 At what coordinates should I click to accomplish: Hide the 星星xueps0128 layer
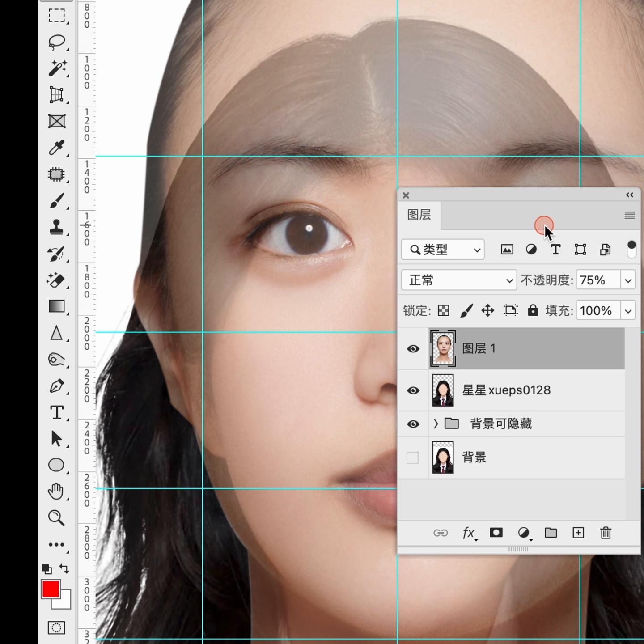point(413,390)
